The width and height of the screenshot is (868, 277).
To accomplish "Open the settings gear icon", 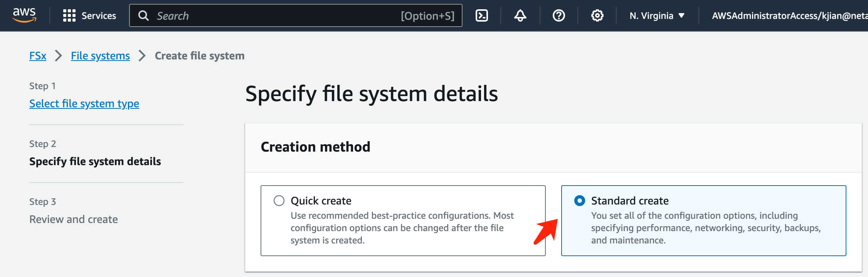I will point(597,16).
